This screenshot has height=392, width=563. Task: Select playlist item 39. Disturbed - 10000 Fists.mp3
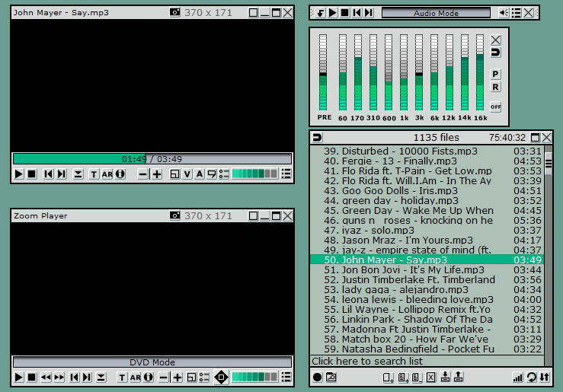427,151
